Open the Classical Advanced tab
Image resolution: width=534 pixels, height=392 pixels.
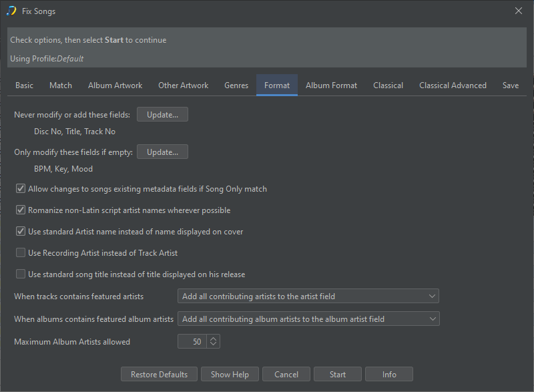[453, 85]
